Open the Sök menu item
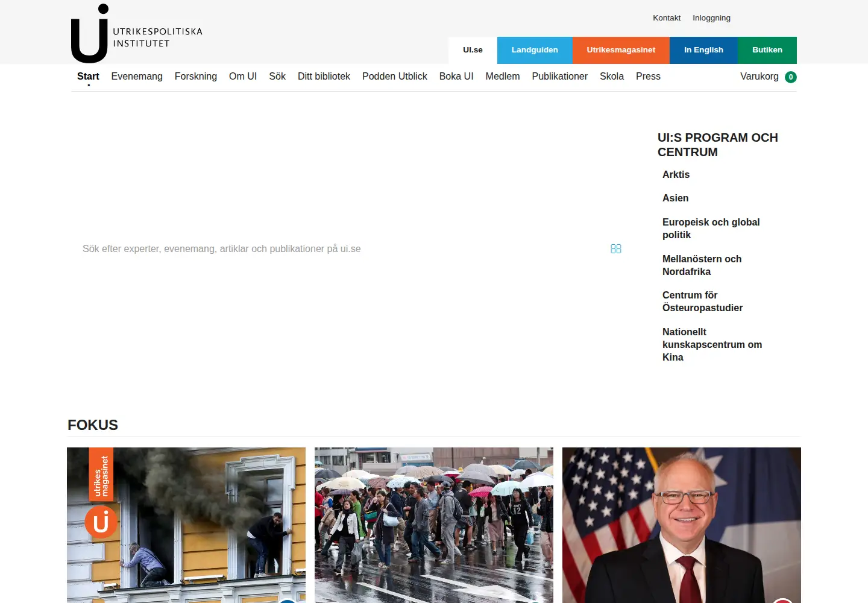The image size is (868, 603). (277, 77)
